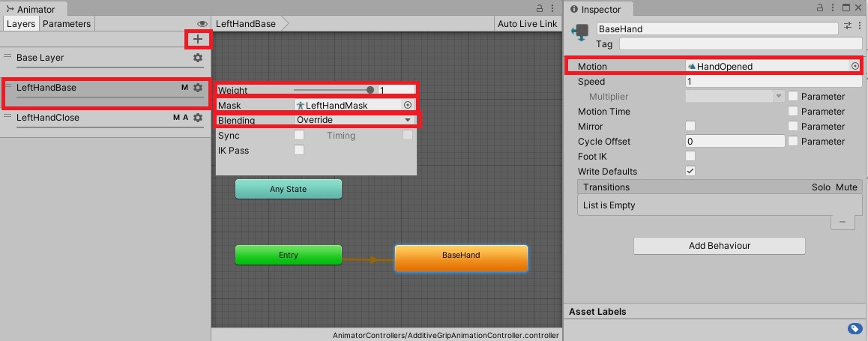Uncheck the Write Defaults checkbox
The height and width of the screenshot is (341, 868).
tap(690, 171)
